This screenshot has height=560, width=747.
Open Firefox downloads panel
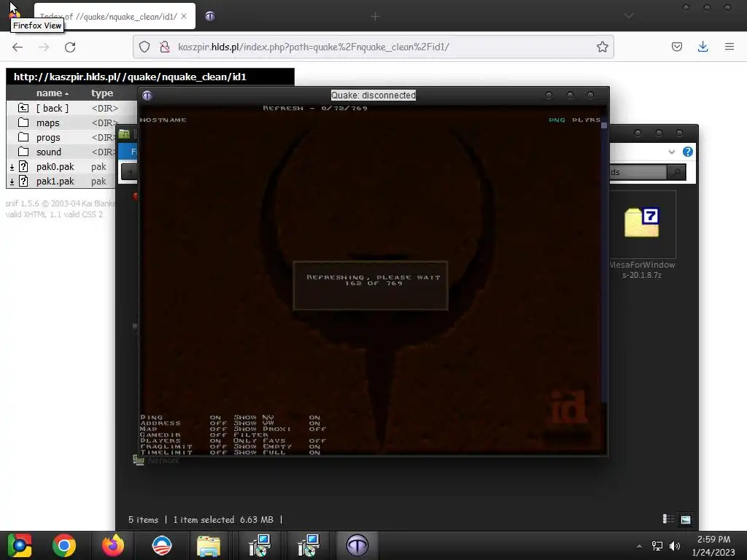(x=703, y=47)
